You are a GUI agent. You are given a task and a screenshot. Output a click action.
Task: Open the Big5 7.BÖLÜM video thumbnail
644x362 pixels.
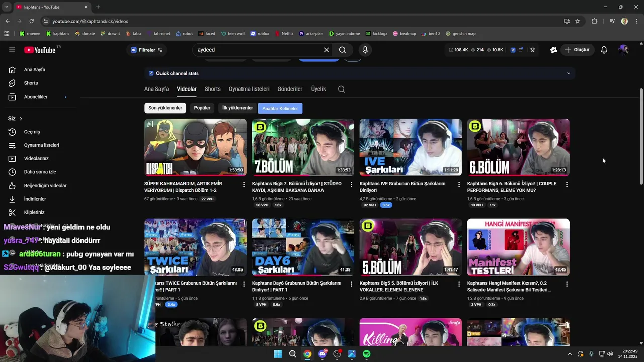pyautogui.click(x=303, y=147)
